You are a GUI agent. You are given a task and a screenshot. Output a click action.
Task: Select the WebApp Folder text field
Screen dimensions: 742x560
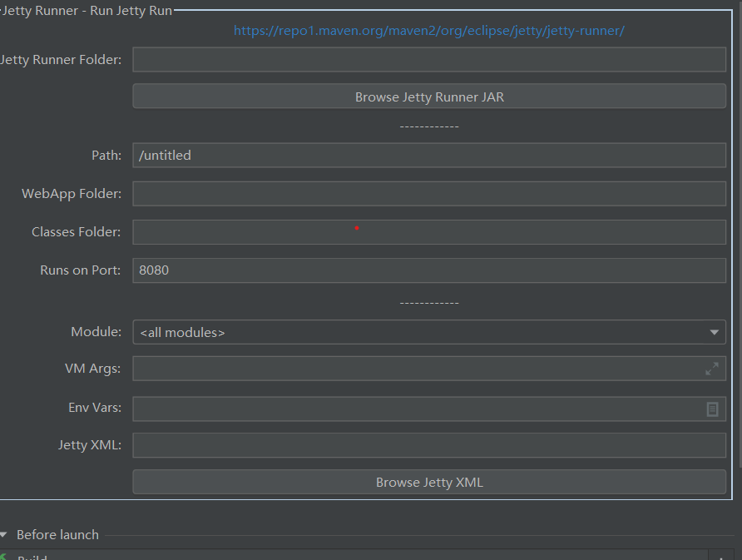tap(429, 194)
